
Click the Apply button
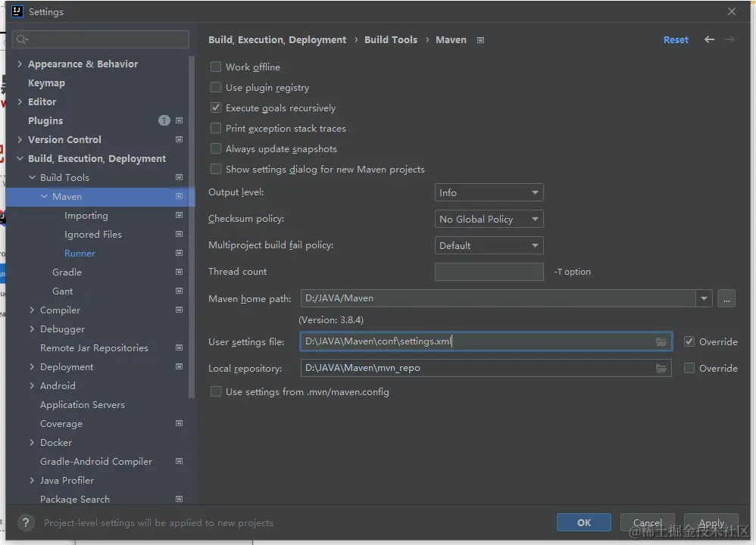click(711, 522)
